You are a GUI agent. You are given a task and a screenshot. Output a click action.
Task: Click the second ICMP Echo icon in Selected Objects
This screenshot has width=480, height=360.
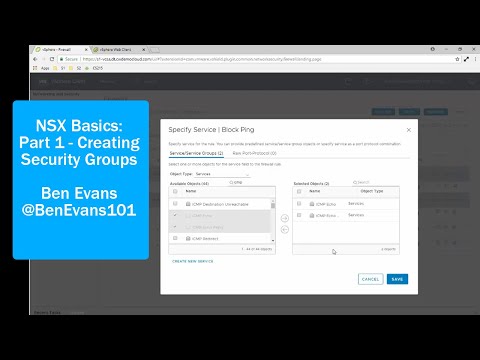(x=312, y=215)
